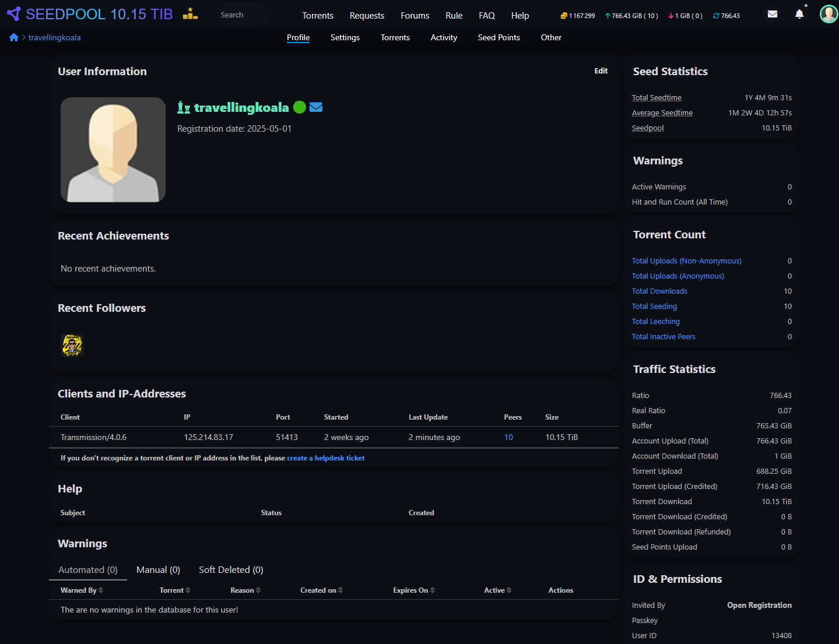Open the leaderboard podium icon

[190, 14]
